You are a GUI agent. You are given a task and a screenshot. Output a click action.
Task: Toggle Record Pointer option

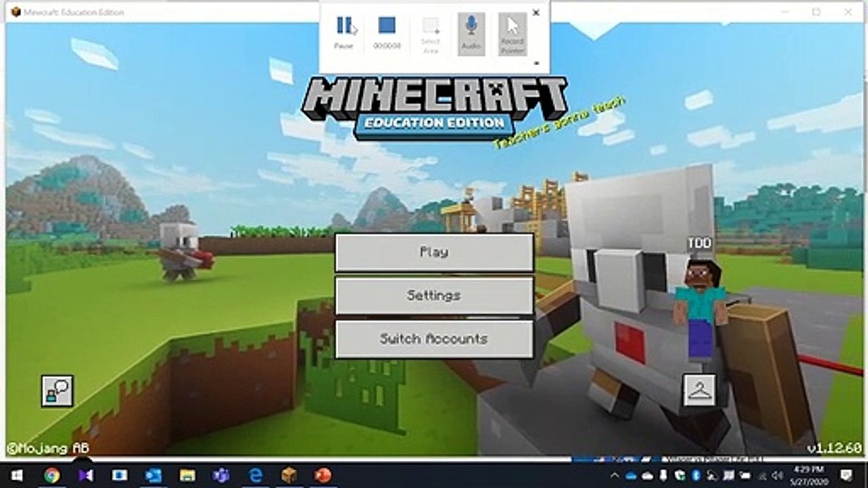513,33
